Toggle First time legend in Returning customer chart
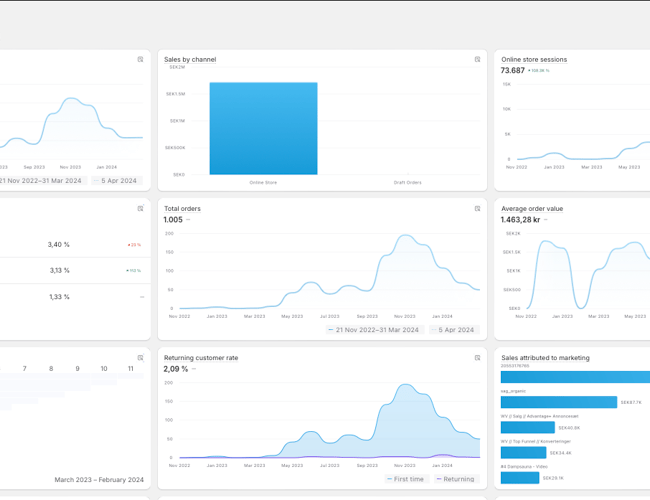This screenshot has height=500, width=650. [405, 479]
